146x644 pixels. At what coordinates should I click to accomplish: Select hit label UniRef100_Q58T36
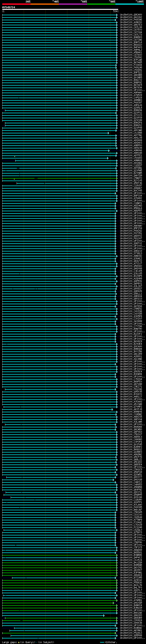(131, 183)
